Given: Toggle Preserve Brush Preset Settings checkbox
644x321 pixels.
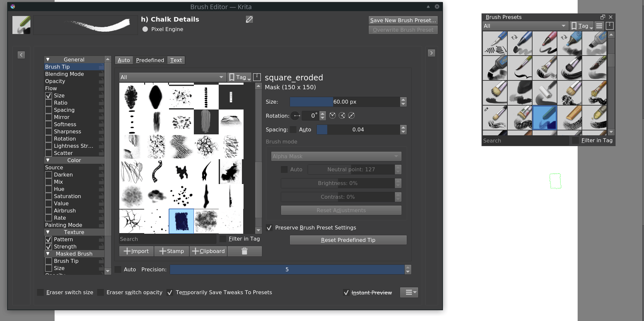Looking at the screenshot, I should click(x=269, y=228).
